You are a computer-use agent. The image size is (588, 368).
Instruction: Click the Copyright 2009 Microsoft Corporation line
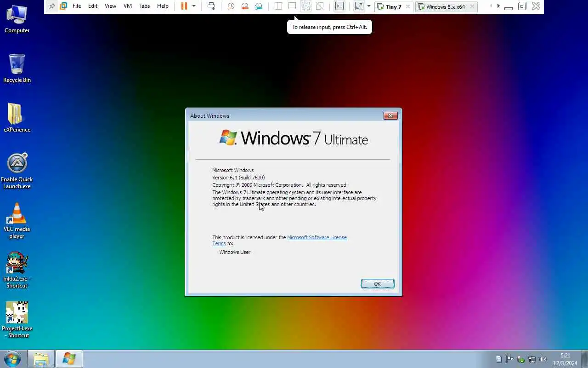280,185
